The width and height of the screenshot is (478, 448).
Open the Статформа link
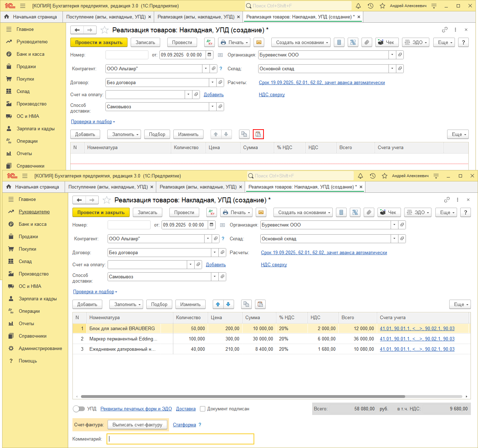184,425
